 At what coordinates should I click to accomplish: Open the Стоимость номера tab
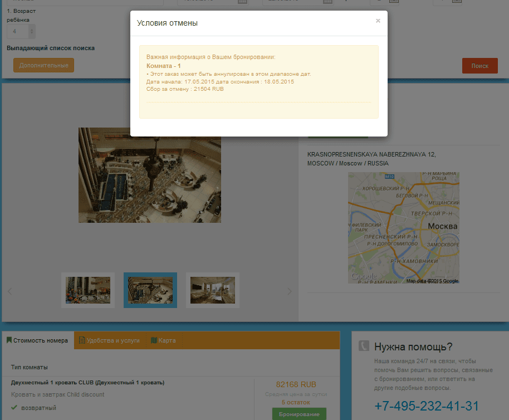37,340
